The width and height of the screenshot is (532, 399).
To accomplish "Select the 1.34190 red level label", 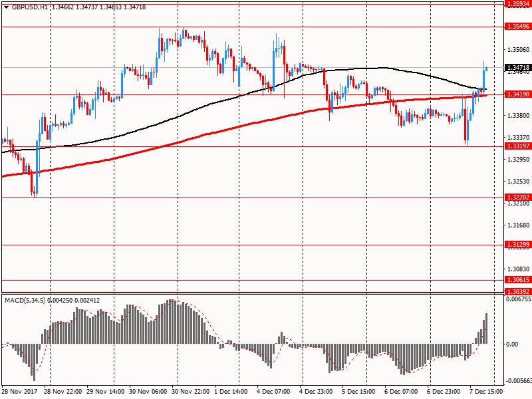I will pyautogui.click(x=518, y=94).
